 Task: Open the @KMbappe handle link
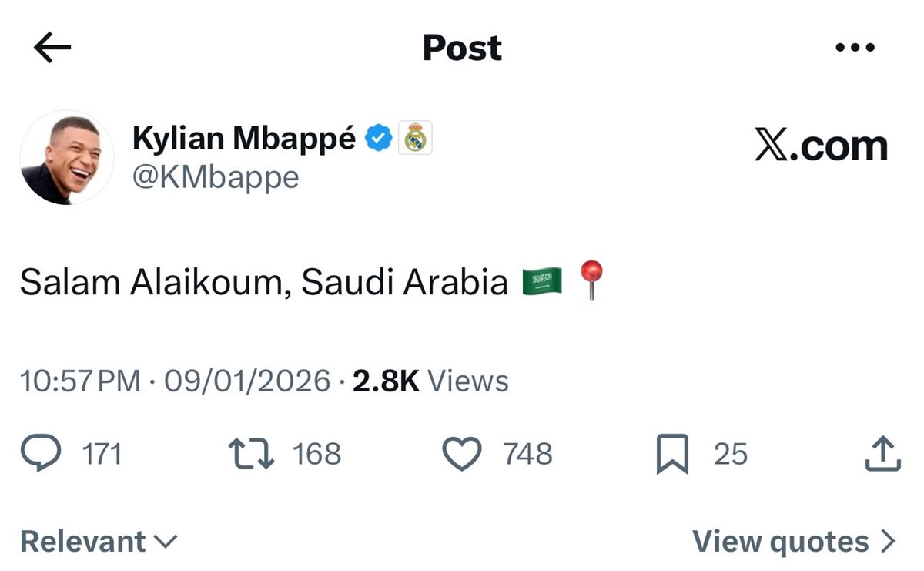[x=216, y=178]
